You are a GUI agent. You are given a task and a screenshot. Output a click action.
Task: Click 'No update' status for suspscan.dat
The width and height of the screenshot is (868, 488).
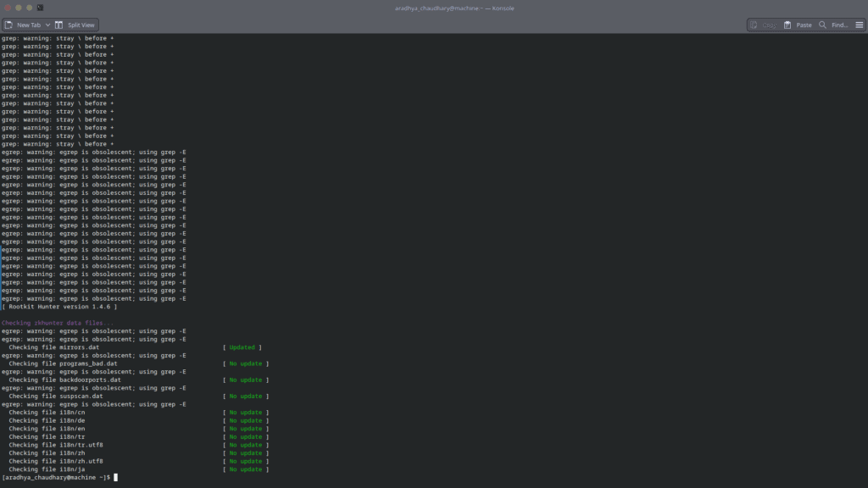coord(246,396)
